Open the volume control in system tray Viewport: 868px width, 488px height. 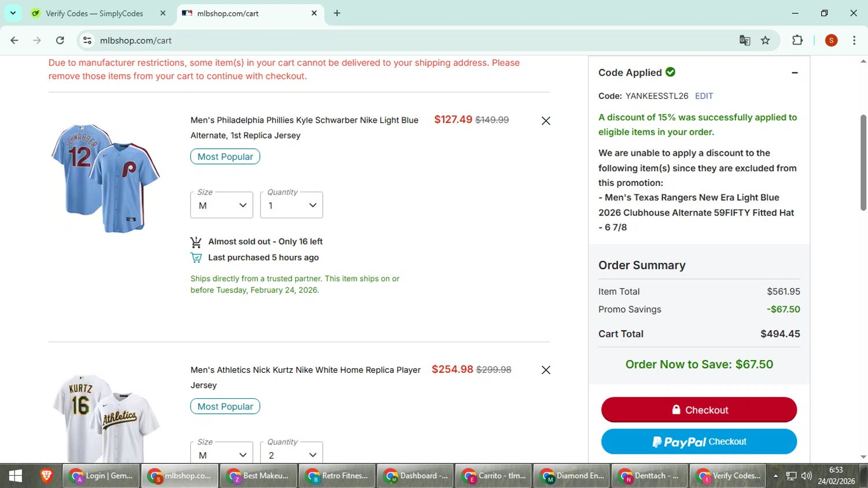pyautogui.click(x=807, y=476)
